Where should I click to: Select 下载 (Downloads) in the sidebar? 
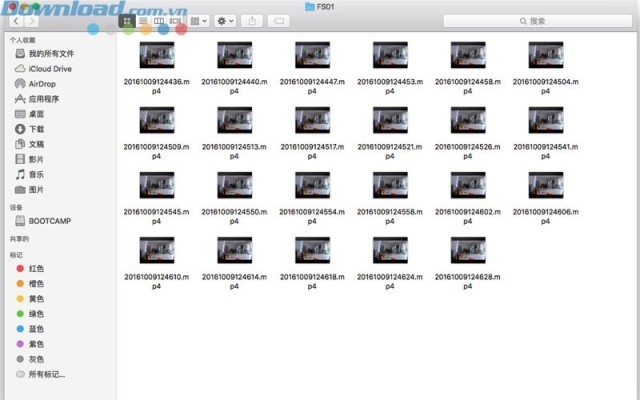pos(36,129)
